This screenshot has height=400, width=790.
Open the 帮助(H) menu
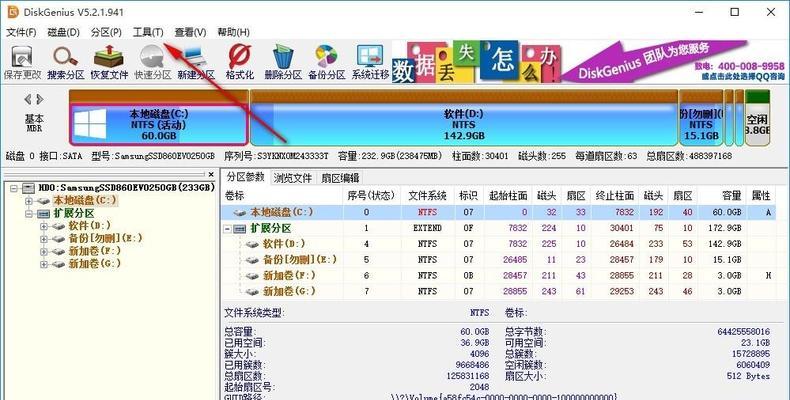(233, 32)
